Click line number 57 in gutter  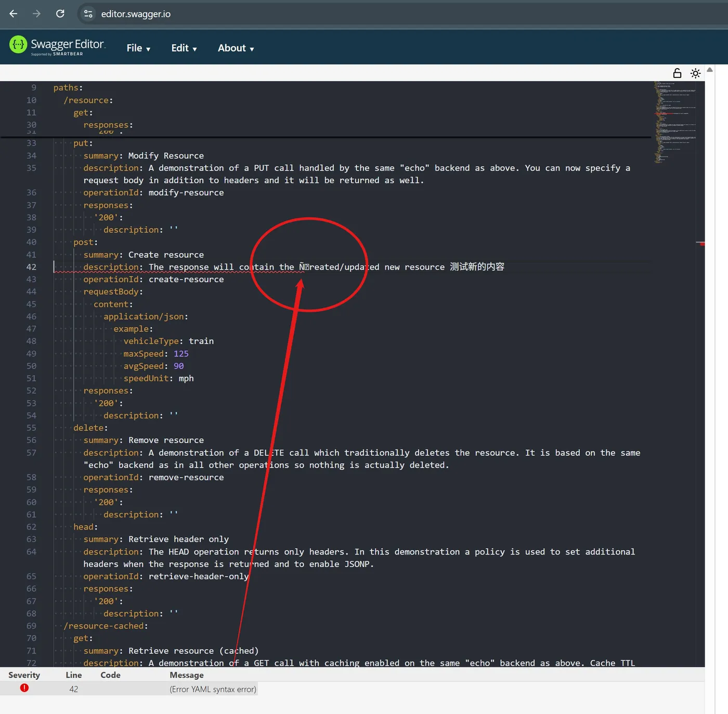click(32, 453)
